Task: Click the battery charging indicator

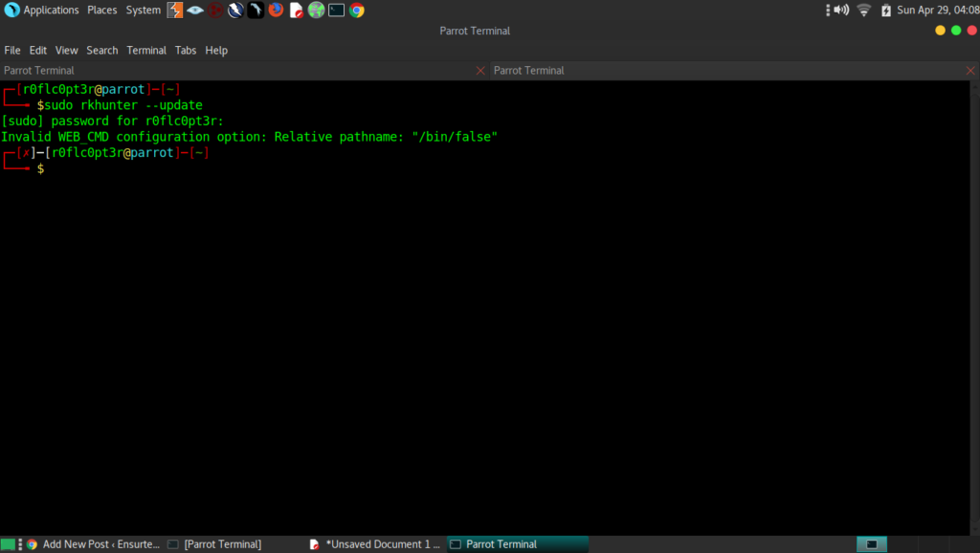Action: (x=886, y=11)
